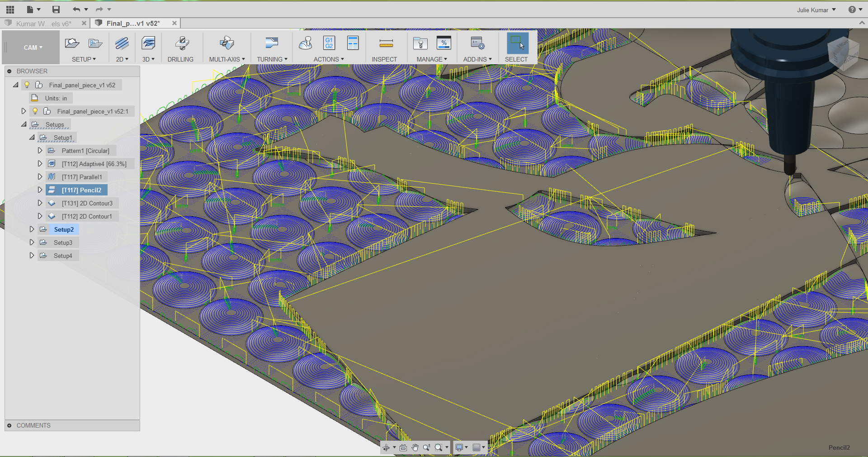Switch to the Kumar W...els v6* tab
The width and height of the screenshot is (868, 457).
(43, 24)
